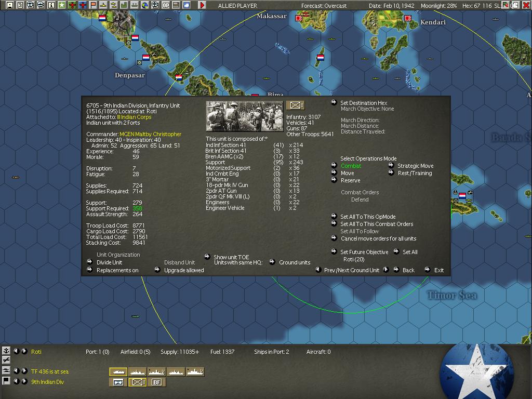Open the weather cloud toolbar icon

coord(187,5)
